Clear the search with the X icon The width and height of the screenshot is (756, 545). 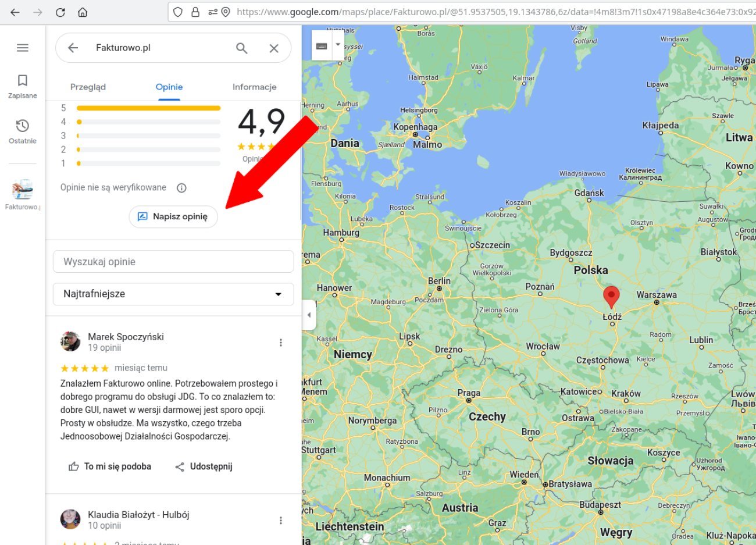274,48
